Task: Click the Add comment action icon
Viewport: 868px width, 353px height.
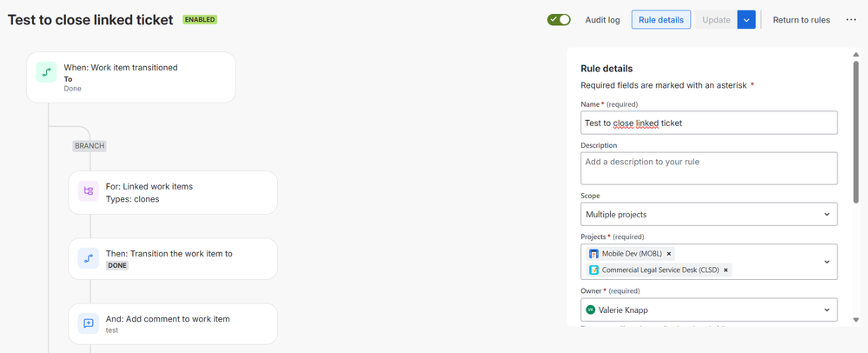Action: coord(89,323)
